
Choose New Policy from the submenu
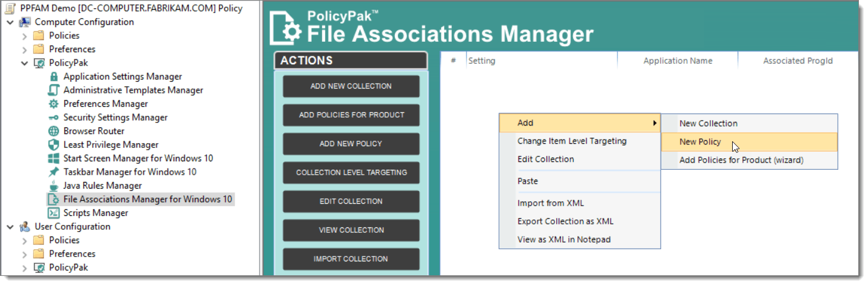click(x=749, y=142)
